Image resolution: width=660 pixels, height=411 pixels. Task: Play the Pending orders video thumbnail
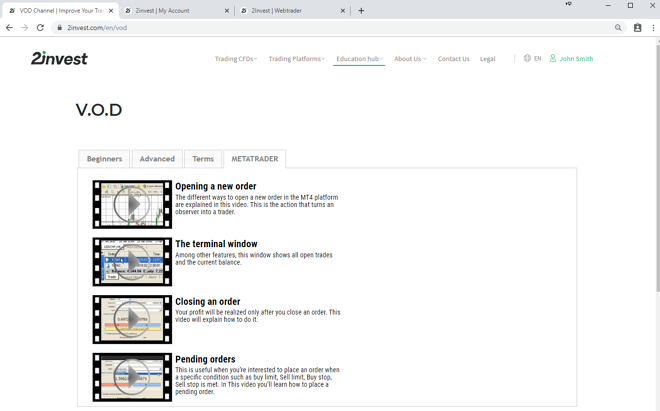coord(132,377)
